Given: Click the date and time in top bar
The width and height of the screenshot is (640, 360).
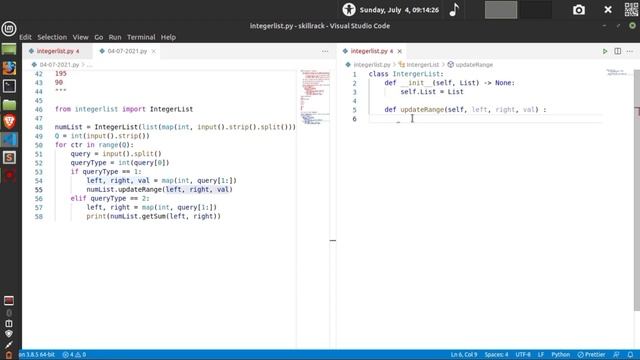Looking at the screenshot, I should pyautogui.click(x=399, y=10).
